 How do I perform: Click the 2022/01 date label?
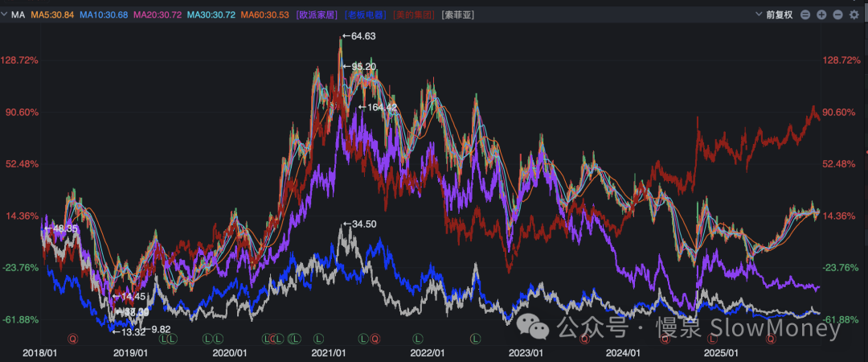coord(428,352)
